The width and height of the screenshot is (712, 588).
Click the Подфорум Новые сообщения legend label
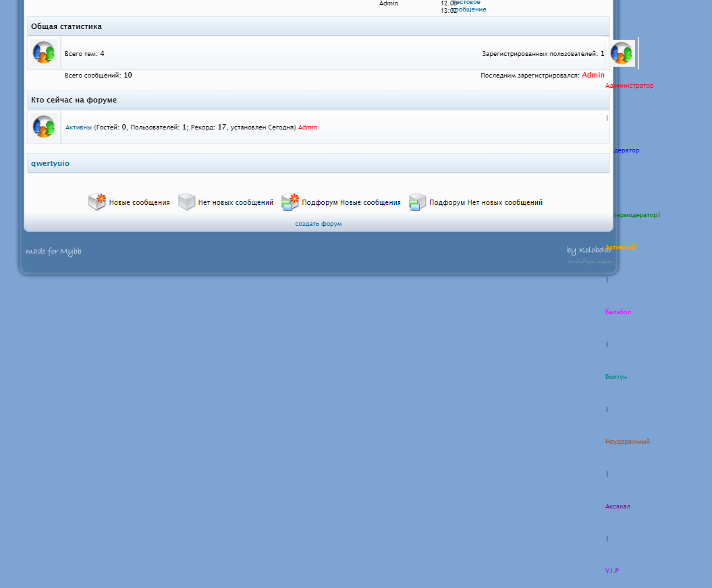tap(351, 203)
